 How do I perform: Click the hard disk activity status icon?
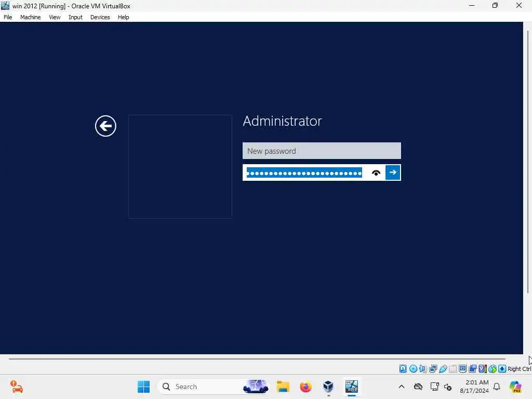click(403, 369)
